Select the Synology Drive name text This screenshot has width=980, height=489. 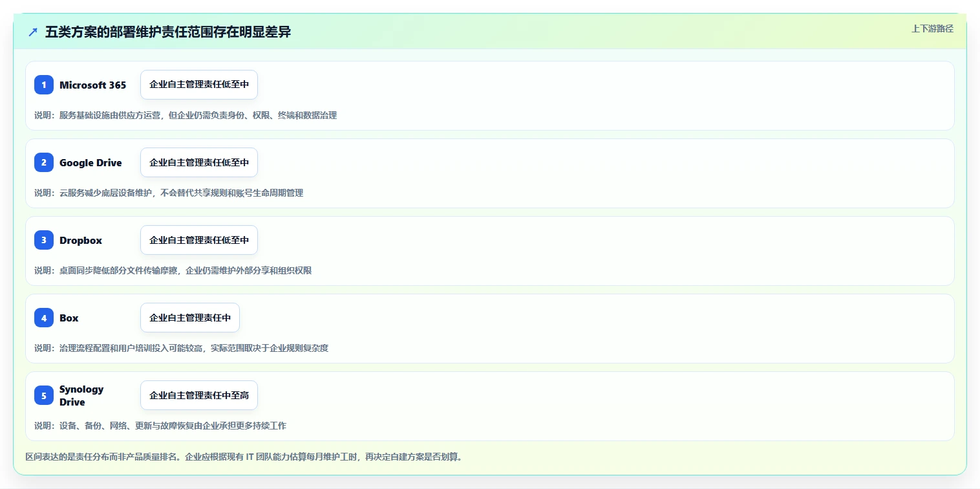81,395
